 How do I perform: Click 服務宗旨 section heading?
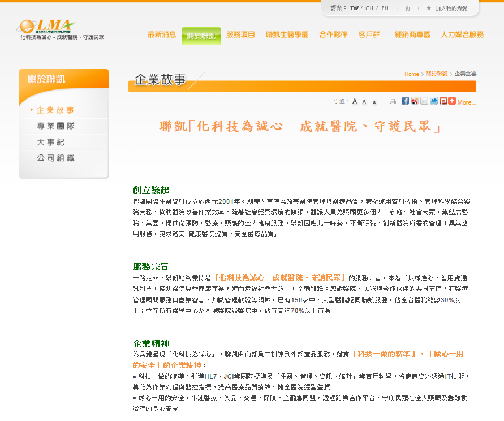pos(151,267)
